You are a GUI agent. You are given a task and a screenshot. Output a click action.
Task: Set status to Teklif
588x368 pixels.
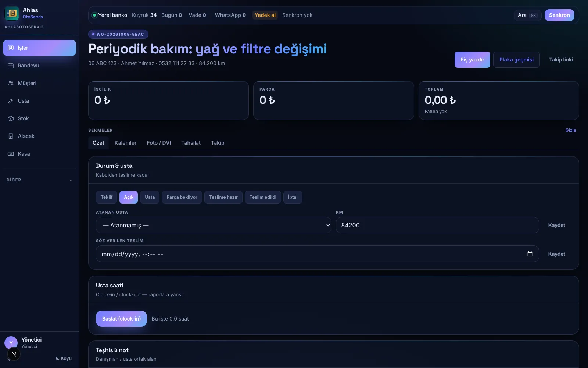(x=107, y=197)
